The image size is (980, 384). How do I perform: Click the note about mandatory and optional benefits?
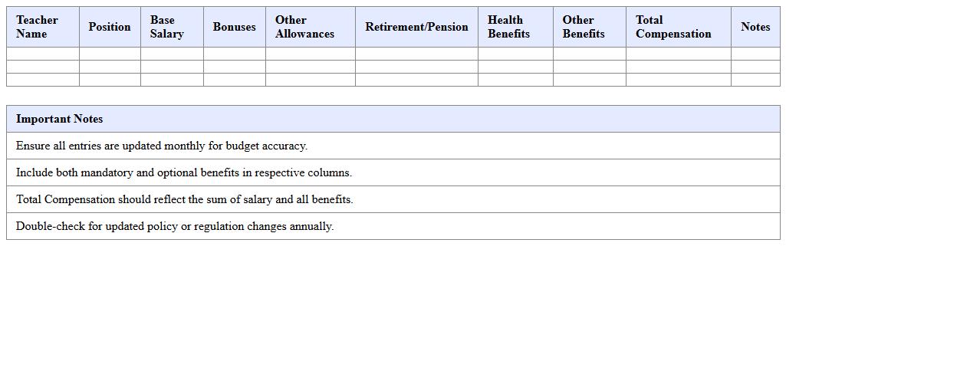pyautogui.click(x=184, y=172)
